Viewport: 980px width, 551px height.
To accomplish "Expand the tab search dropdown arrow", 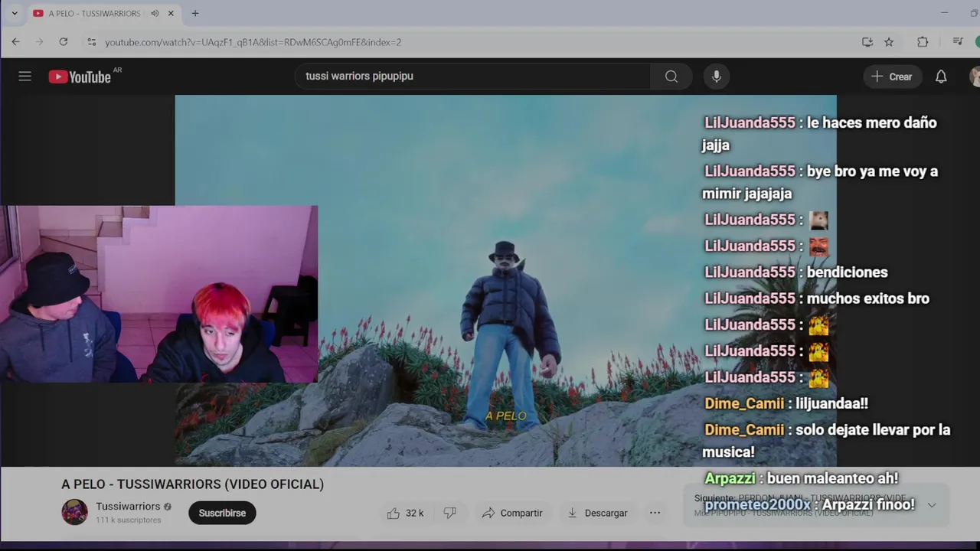I will coord(14,14).
